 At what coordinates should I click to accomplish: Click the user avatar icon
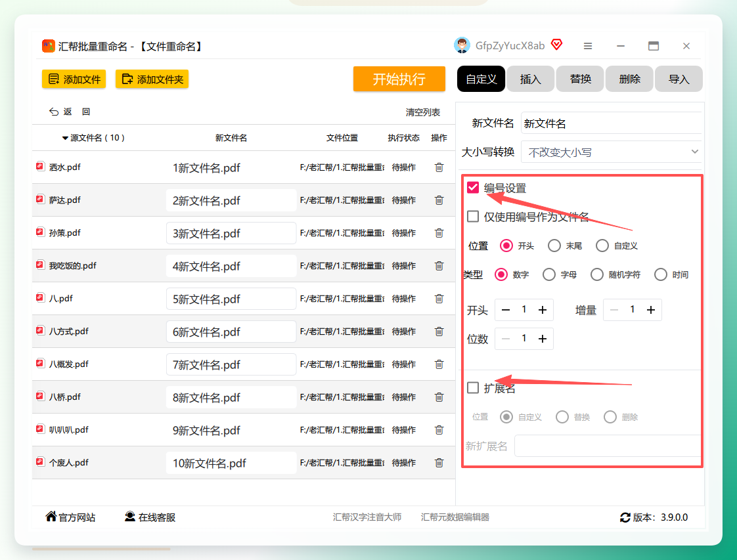pyautogui.click(x=462, y=45)
